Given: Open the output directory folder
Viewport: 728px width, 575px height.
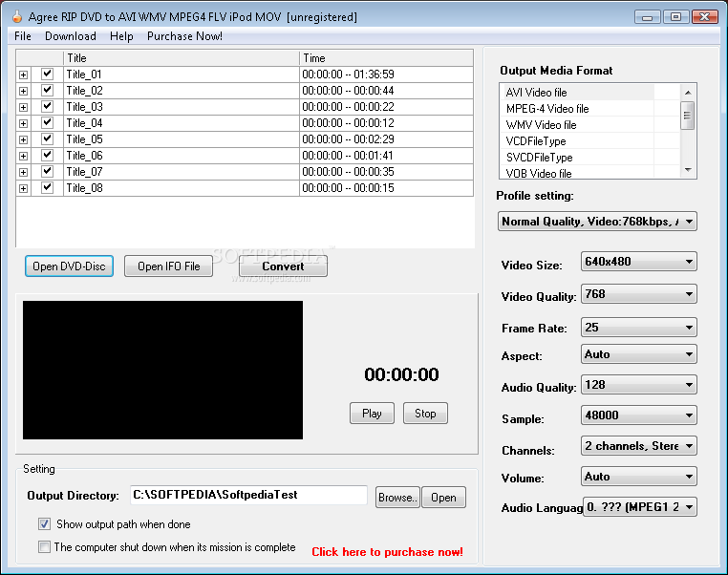Looking at the screenshot, I should [x=443, y=497].
